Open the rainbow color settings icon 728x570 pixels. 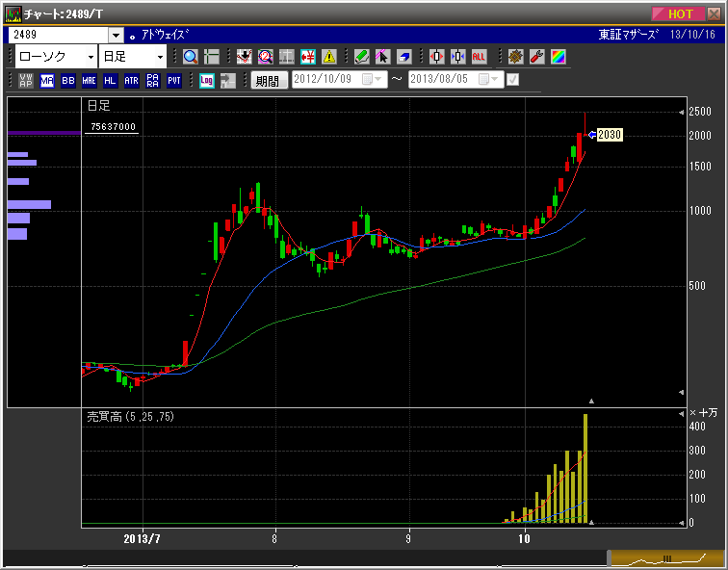point(559,57)
